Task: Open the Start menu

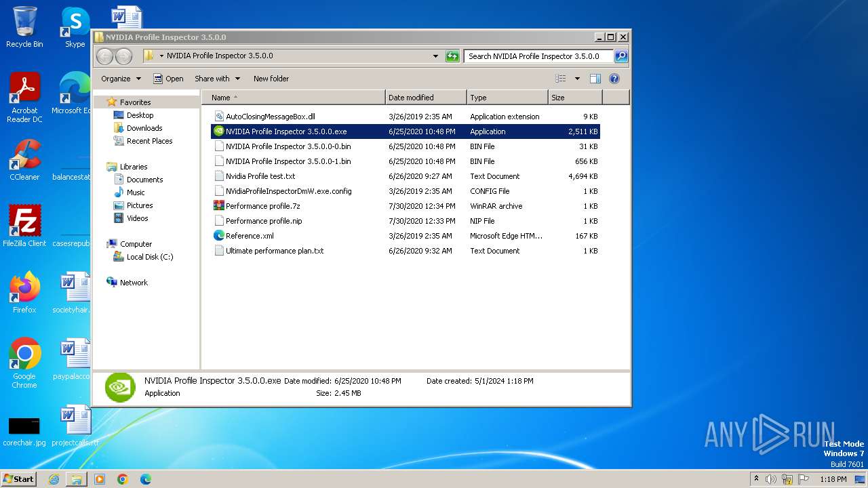Action: point(18,479)
